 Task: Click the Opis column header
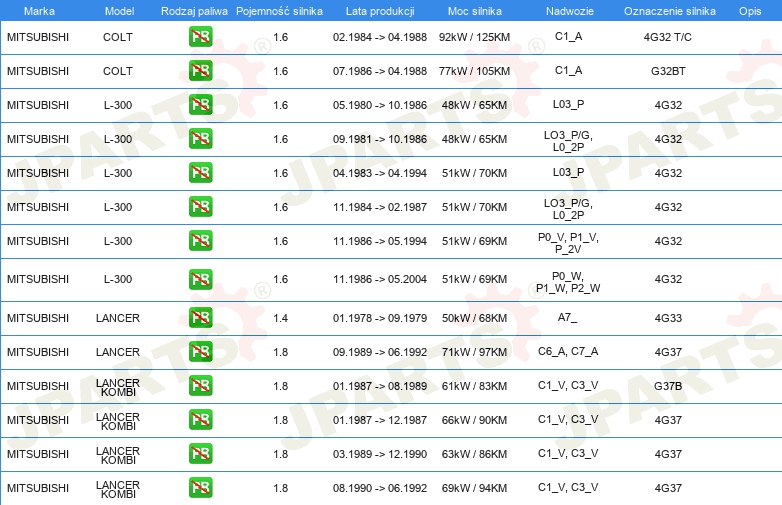pos(750,11)
